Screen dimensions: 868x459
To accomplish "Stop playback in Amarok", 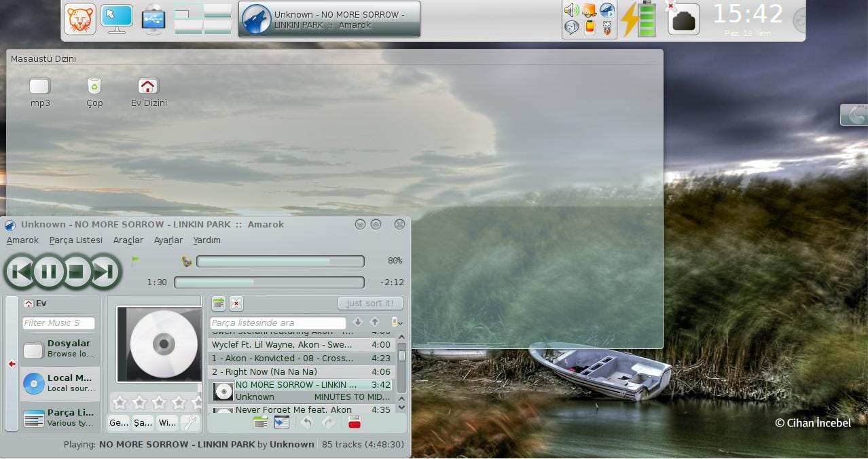I will [76, 272].
